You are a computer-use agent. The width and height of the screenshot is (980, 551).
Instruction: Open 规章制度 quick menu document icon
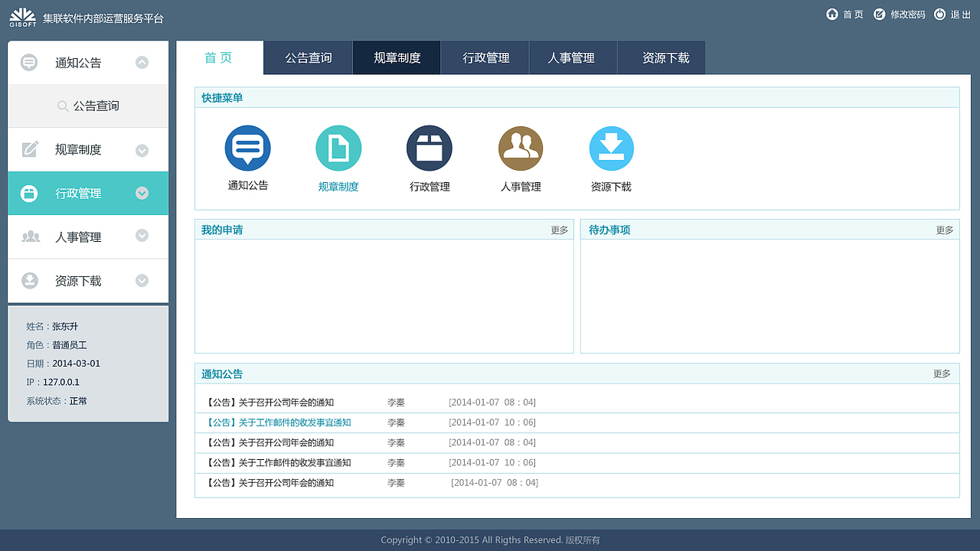click(x=338, y=148)
